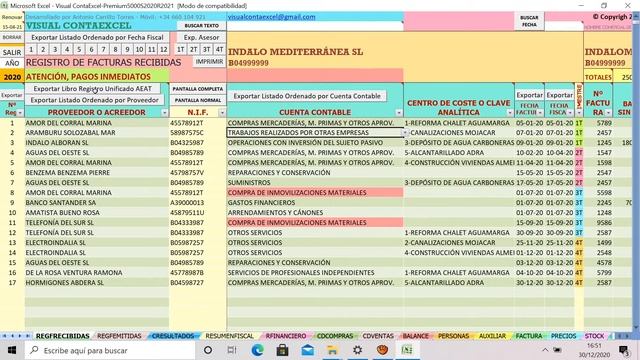Click the BUSCAR FECHA button
The width and height of the screenshot is (640, 360).
click(x=529, y=21)
